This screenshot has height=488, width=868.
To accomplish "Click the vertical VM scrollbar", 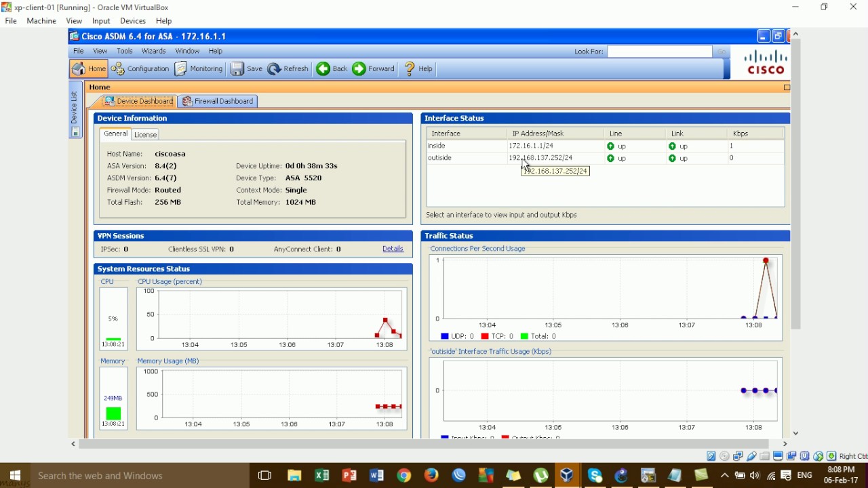I will [796, 184].
